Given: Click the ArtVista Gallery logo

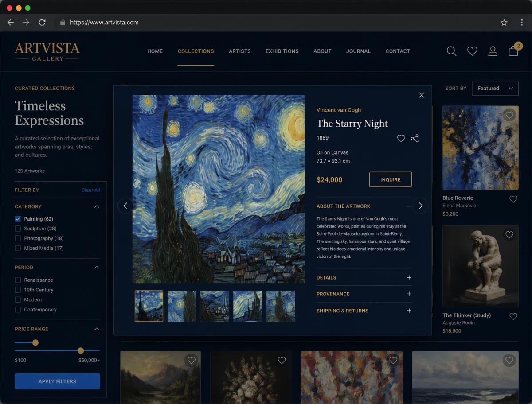Looking at the screenshot, I should click(x=47, y=51).
